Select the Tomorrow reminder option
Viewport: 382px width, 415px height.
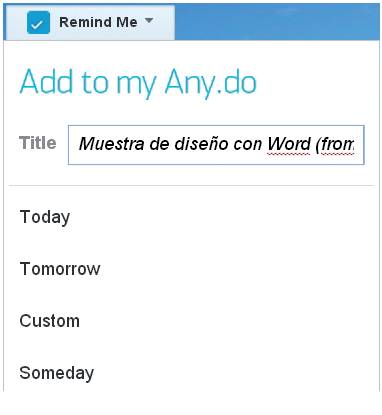(60, 269)
